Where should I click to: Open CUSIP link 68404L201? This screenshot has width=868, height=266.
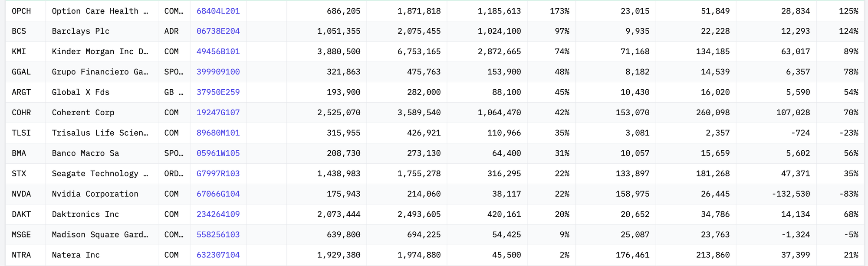(x=218, y=11)
